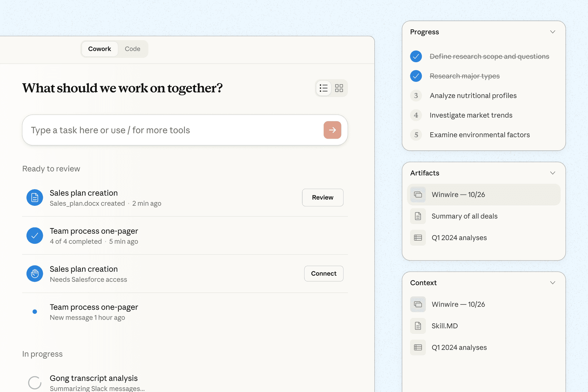Click the Gong transcript loading spinner
Image resolution: width=588 pixels, height=392 pixels.
tap(35, 383)
